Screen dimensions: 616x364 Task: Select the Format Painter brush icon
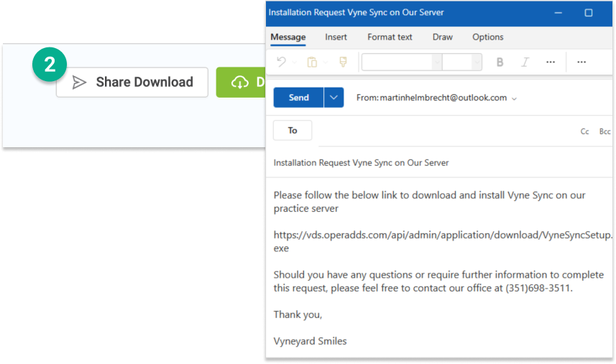pyautogui.click(x=343, y=62)
